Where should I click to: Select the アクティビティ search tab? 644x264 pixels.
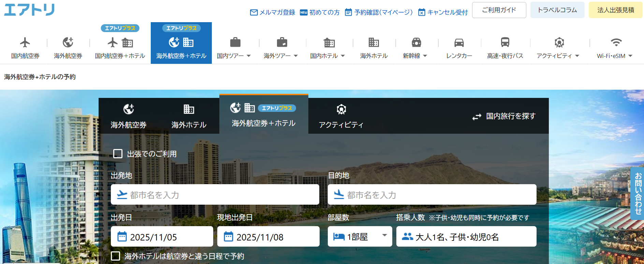341,116
